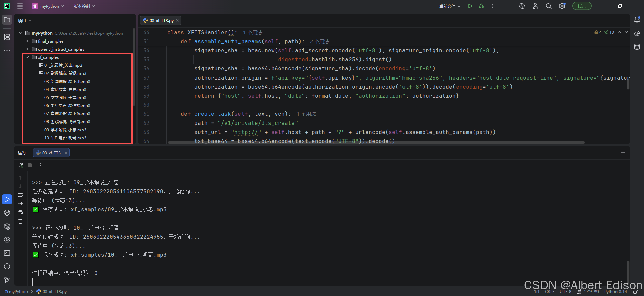
Task: Show more tool windows ellipsis
Action: click(x=7, y=50)
